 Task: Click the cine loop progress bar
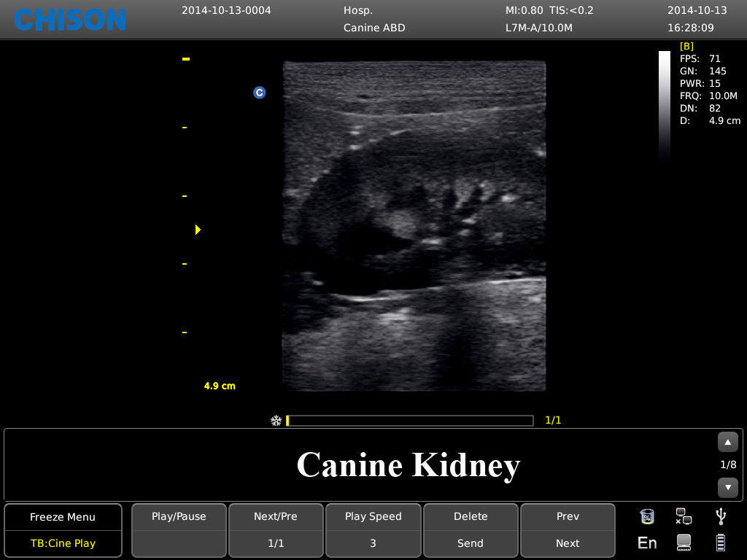click(410, 421)
